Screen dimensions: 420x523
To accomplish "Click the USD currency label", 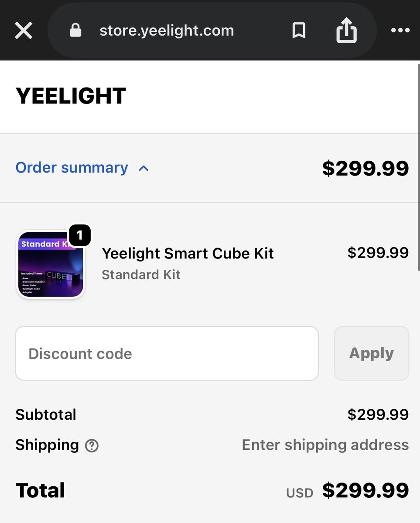I will coord(300,493).
